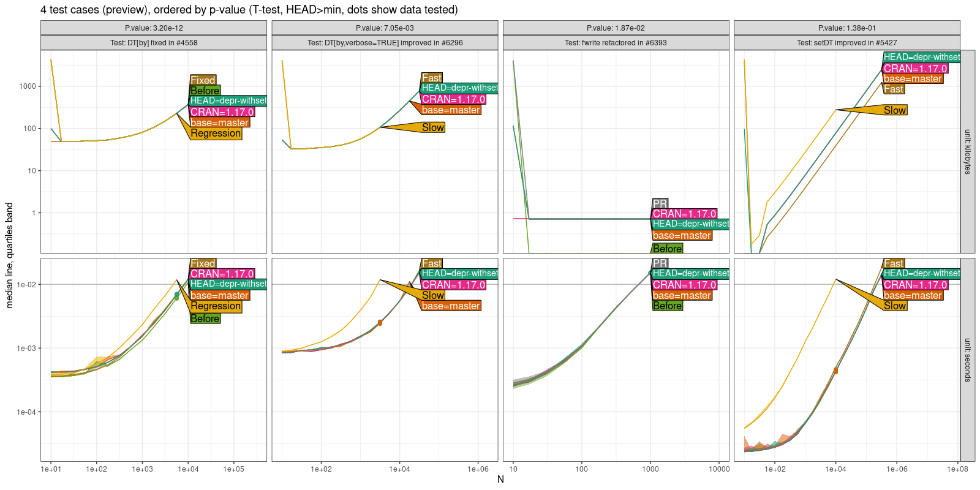Select the 'P.value: 1.38e-01' strip header
980x490 pixels.
(847, 28)
